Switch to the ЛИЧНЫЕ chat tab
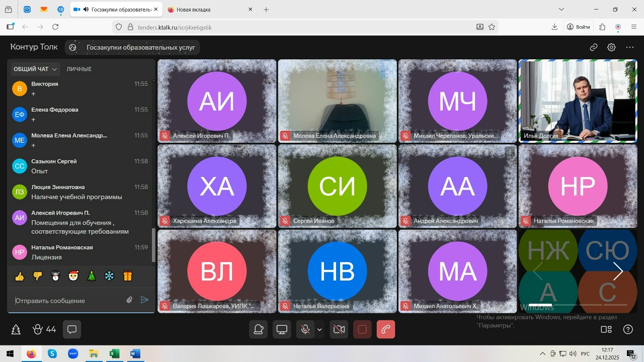 pos(79,69)
